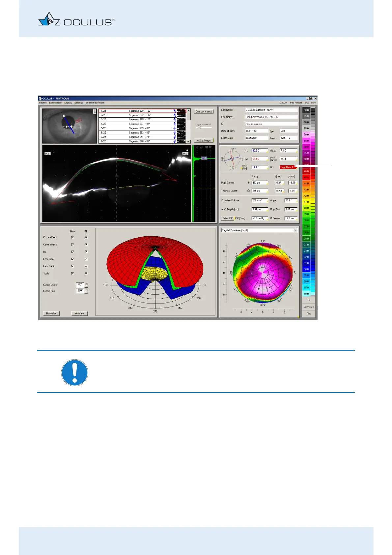The width and height of the screenshot is (392, 555).
Task: Click the red QS field Seg.(Blink.)
Action: point(289,167)
